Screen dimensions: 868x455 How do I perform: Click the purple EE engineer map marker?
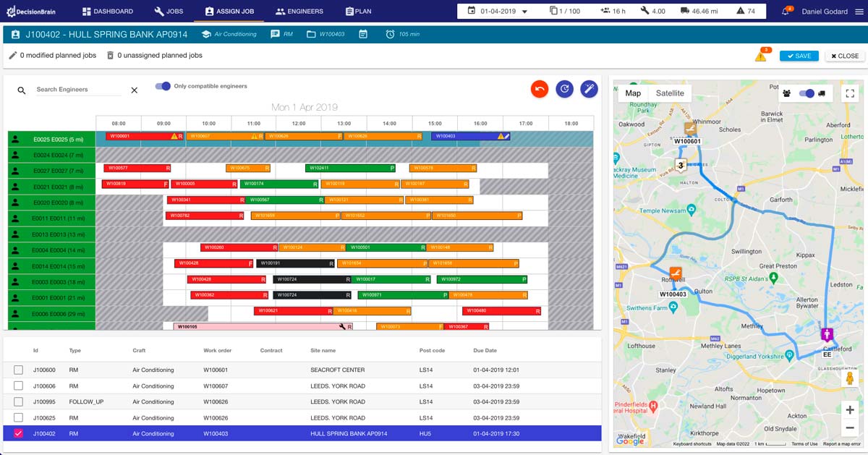[827, 335]
